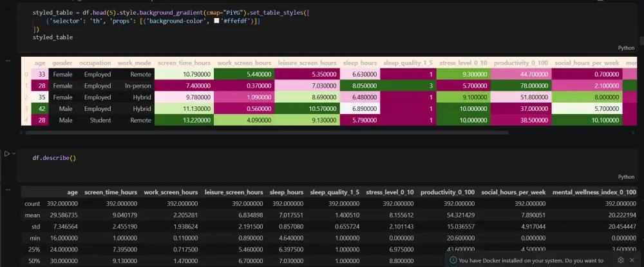The width and height of the screenshot is (644, 267).
Task: Click the cell showing 51.800000
Action: pos(521,97)
